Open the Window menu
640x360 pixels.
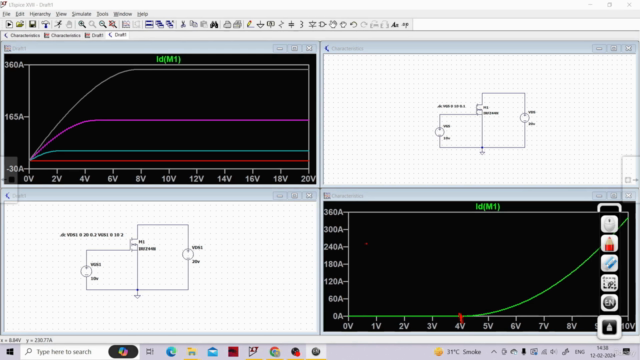coord(123,14)
